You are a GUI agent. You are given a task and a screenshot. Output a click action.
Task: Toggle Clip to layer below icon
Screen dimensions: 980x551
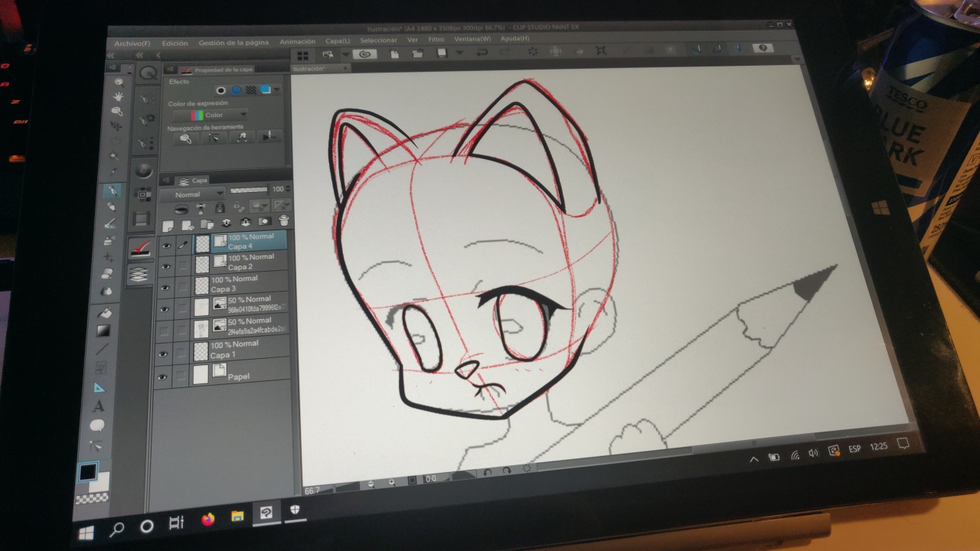tap(182, 209)
